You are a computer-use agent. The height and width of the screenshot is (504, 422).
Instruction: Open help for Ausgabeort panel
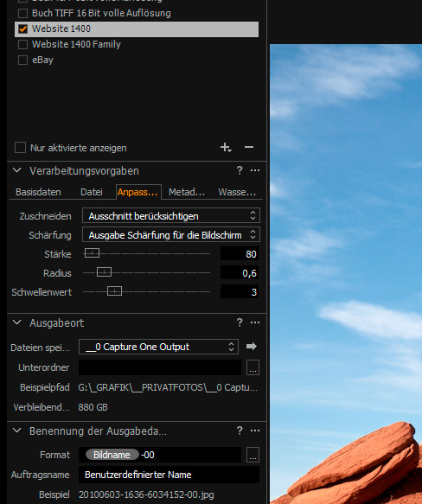pos(240,322)
